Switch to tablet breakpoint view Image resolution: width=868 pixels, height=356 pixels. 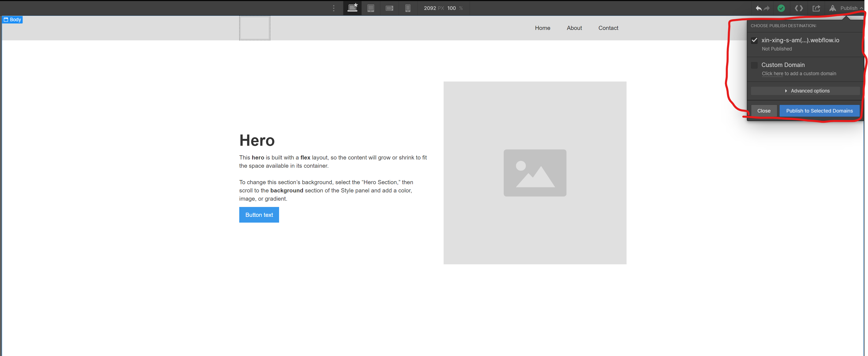click(x=371, y=8)
